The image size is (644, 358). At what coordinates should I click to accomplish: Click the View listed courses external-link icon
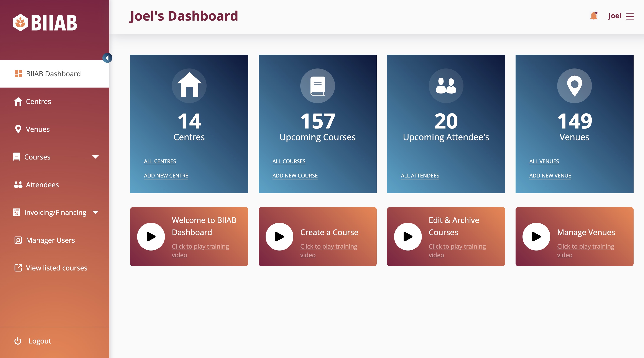click(x=18, y=268)
